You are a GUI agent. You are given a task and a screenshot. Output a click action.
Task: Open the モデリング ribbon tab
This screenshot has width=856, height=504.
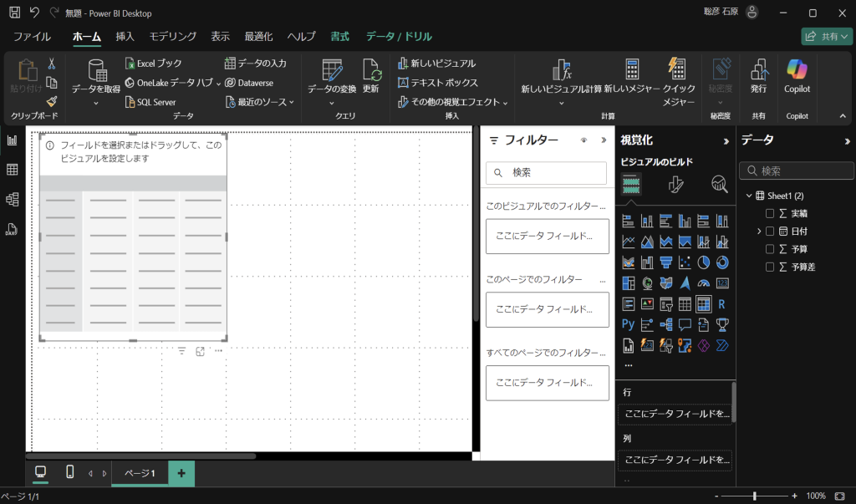(x=172, y=37)
